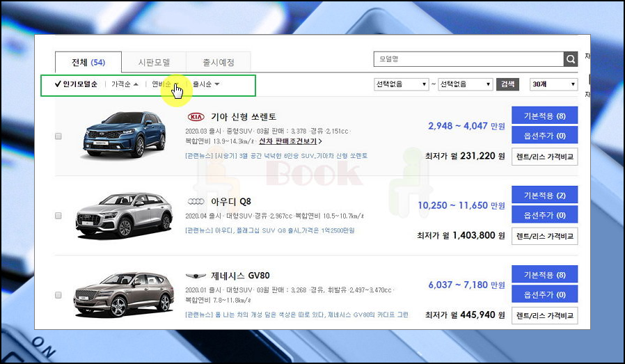Open 렌트/리스 가격비교 for 제네시스 GV80
Viewport: 625px width, 364px height.
544,315
